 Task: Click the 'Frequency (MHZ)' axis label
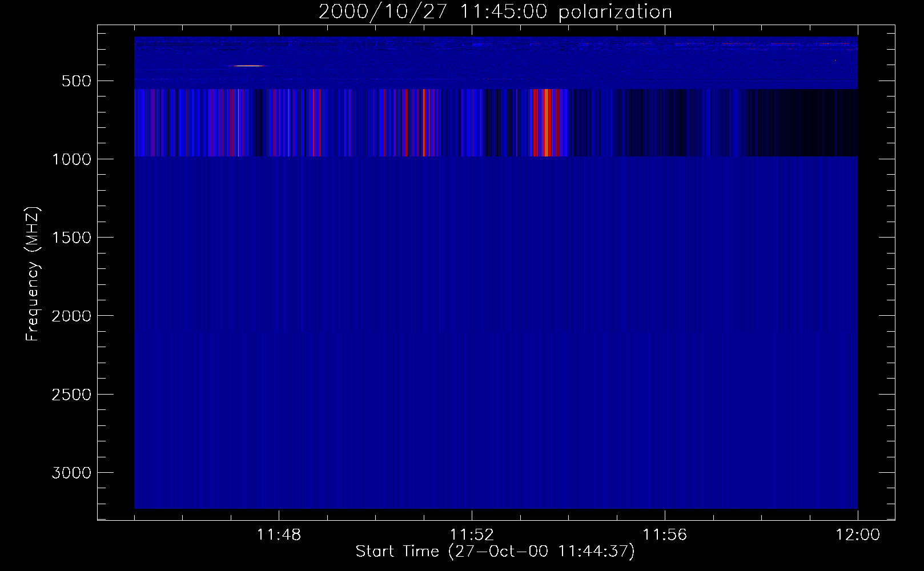click(x=33, y=274)
